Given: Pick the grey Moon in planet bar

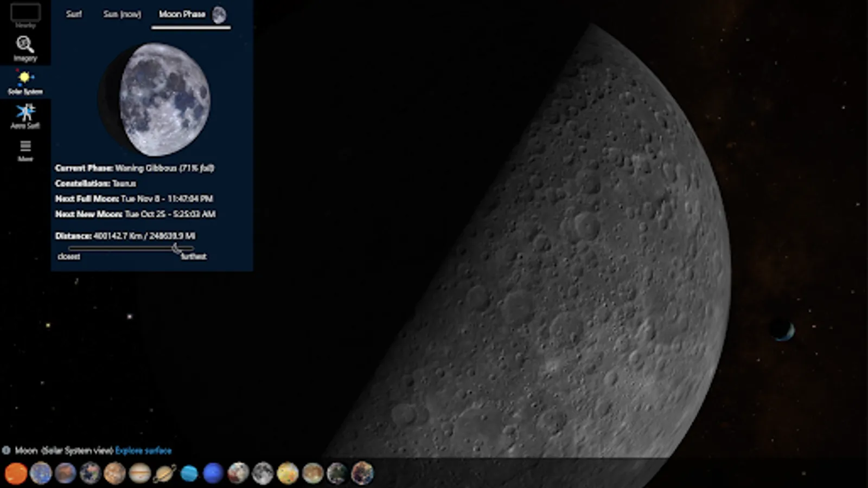Looking at the screenshot, I should (x=263, y=473).
